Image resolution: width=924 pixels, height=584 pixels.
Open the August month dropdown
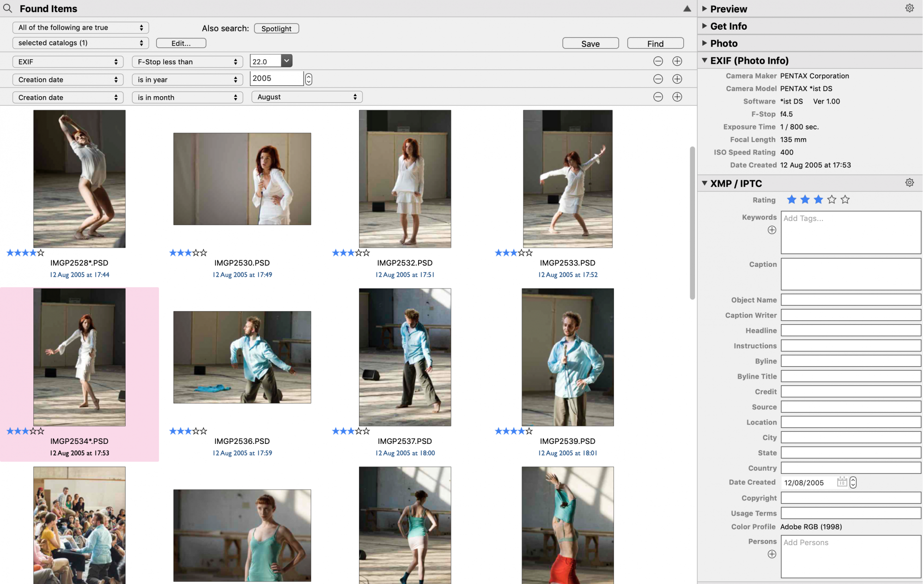coord(307,97)
